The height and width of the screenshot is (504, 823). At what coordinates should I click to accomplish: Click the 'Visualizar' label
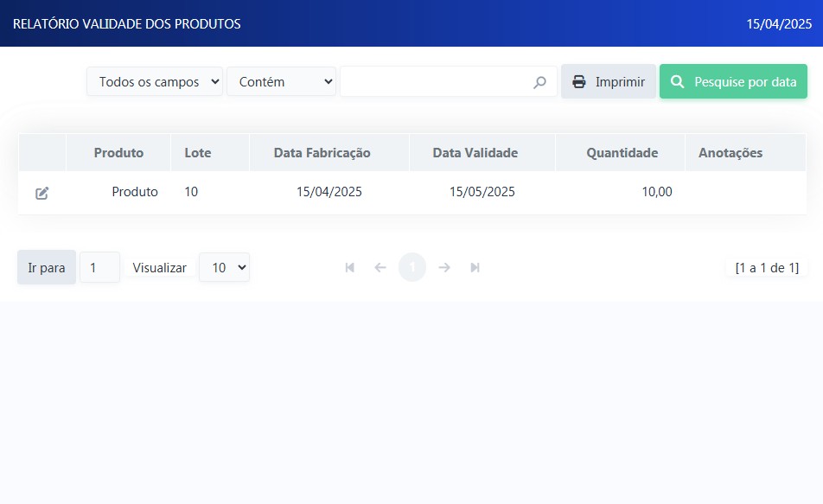point(160,268)
